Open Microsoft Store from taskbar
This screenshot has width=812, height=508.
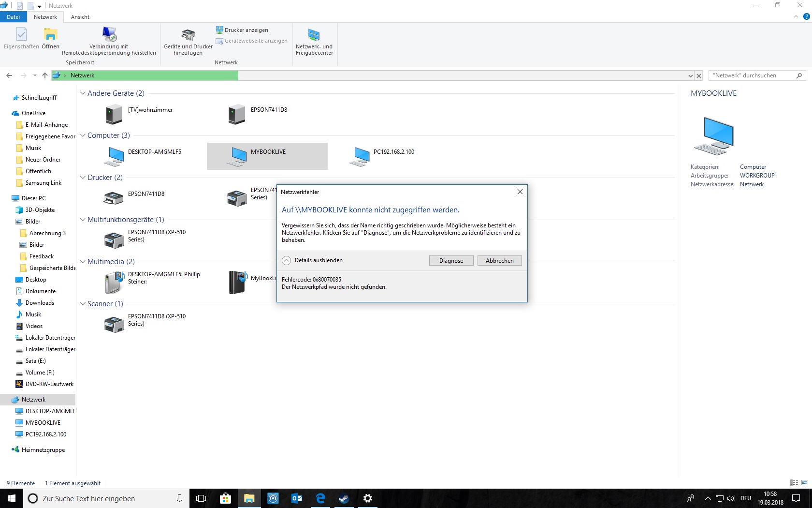225,498
